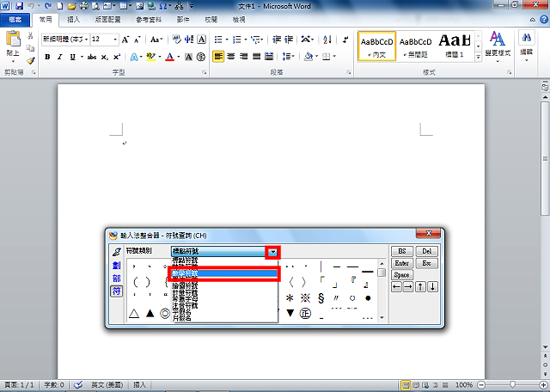550x392 pixels.
Task: Click the Omega symbol icon in Quick Access Toolbar
Action: 162,6
